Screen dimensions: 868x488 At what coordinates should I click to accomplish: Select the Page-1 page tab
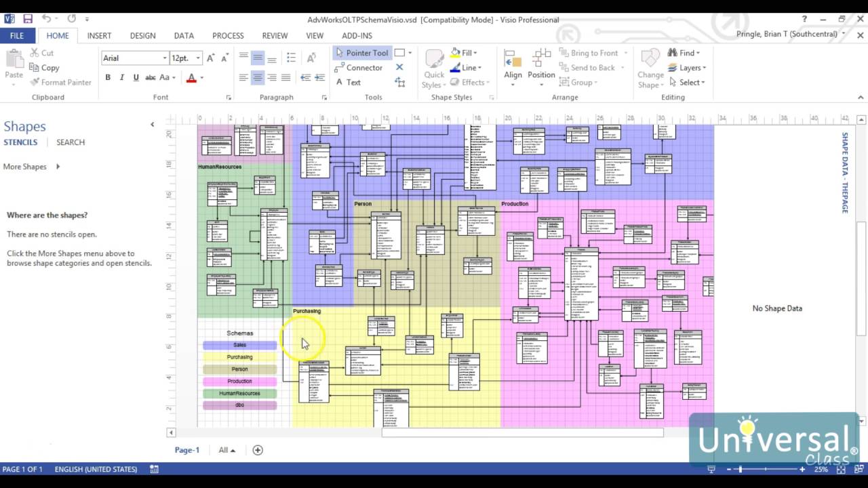[187, 450]
